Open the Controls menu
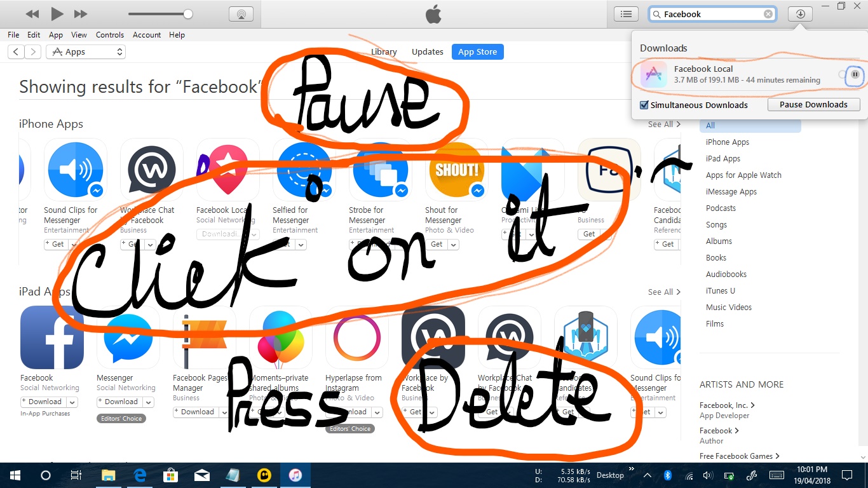This screenshot has height=488, width=868. pos(110,35)
